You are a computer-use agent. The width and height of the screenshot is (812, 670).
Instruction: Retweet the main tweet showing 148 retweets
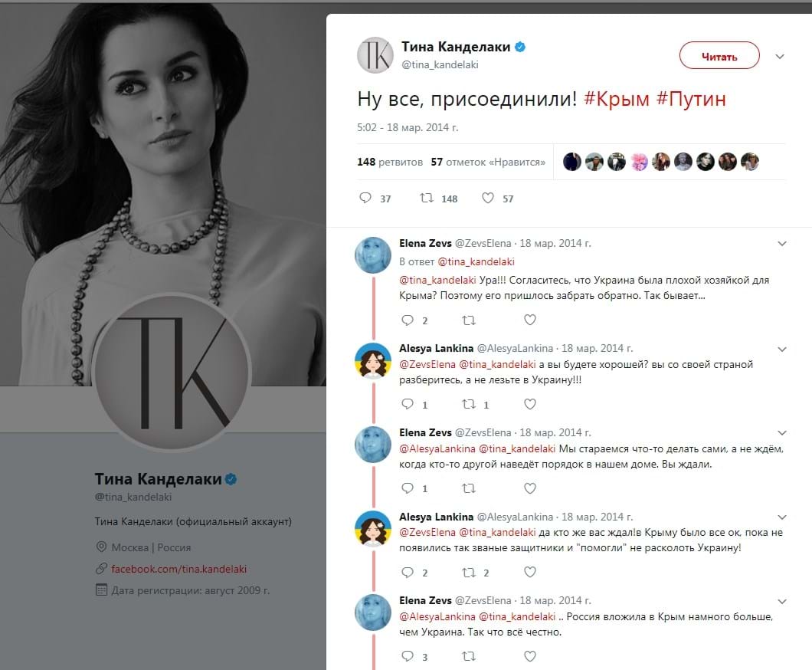(x=427, y=199)
